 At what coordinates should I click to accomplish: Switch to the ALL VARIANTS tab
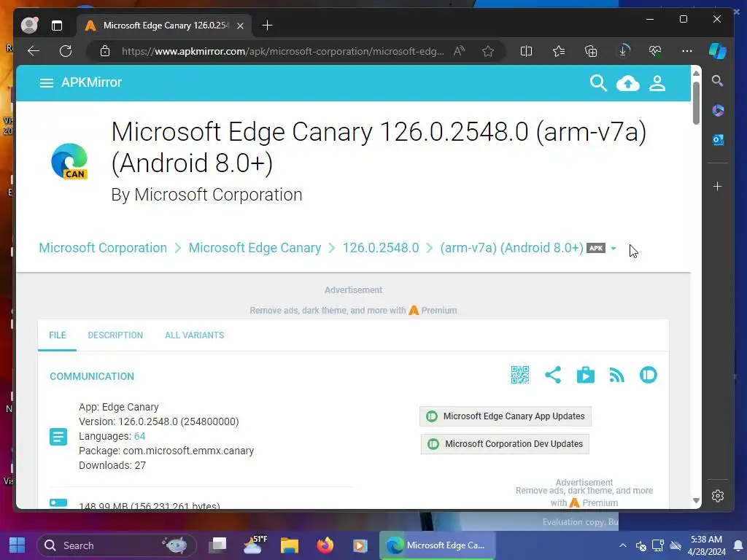point(194,335)
